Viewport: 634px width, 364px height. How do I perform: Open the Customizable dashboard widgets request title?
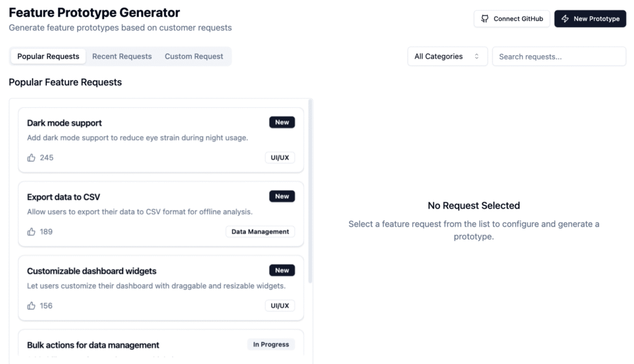coord(92,271)
